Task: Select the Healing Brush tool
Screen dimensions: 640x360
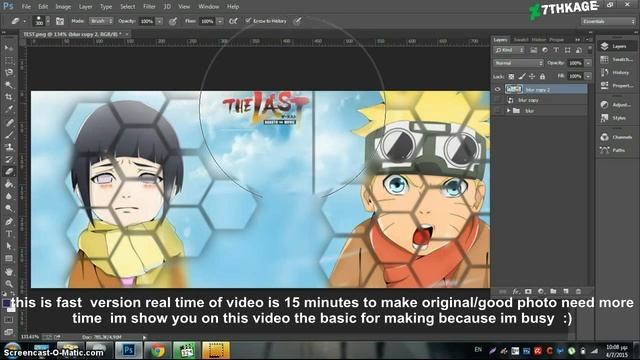Action: pyautogui.click(x=9, y=122)
